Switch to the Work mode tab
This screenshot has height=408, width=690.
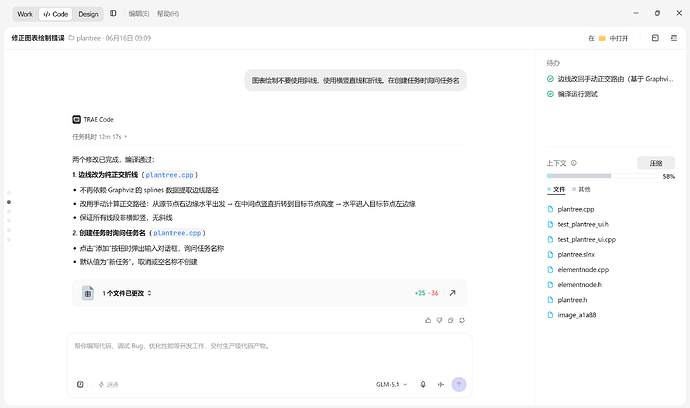pyautogui.click(x=25, y=14)
